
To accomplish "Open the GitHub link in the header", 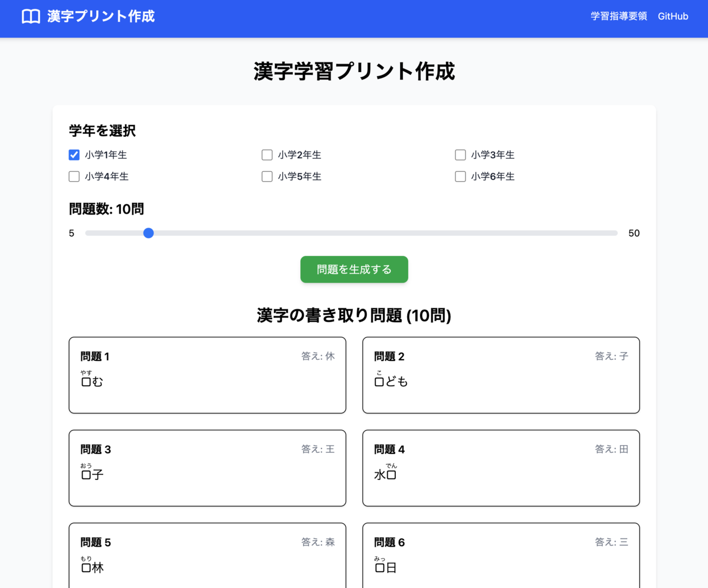I will click(x=673, y=16).
